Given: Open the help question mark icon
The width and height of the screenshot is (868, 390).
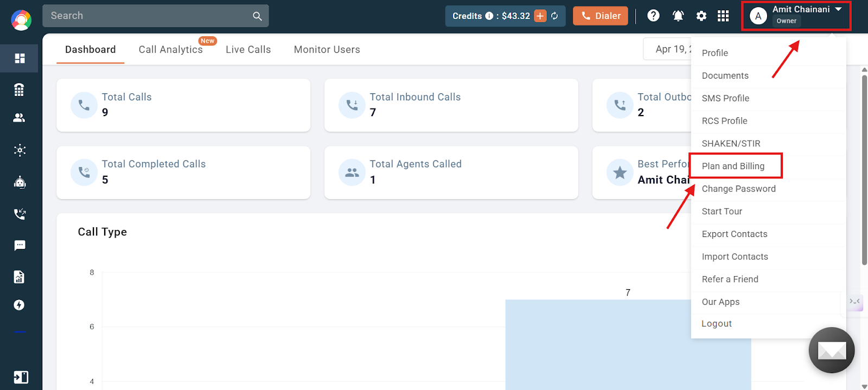Looking at the screenshot, I should (653, 16).
